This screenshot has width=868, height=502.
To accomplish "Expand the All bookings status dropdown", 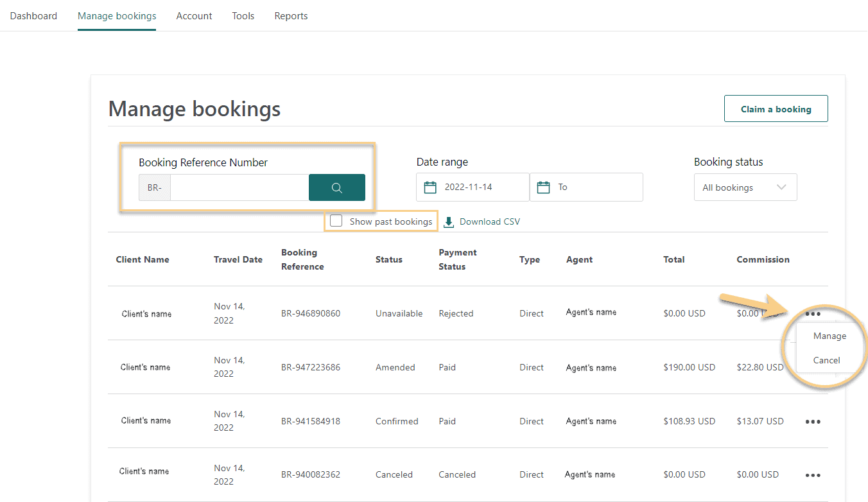I will click(745, 187).
